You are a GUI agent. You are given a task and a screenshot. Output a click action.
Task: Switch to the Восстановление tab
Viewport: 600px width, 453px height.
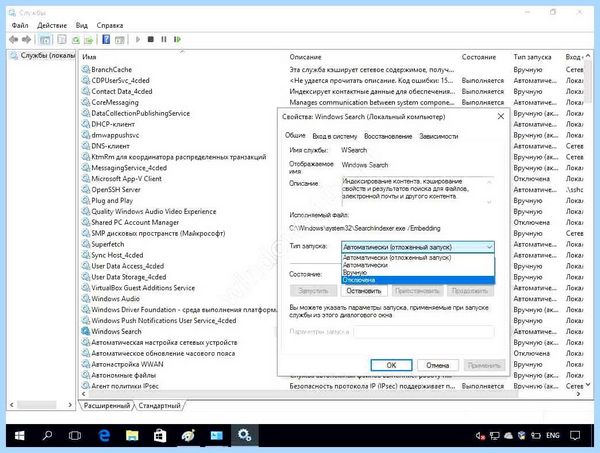click(388, 136)
